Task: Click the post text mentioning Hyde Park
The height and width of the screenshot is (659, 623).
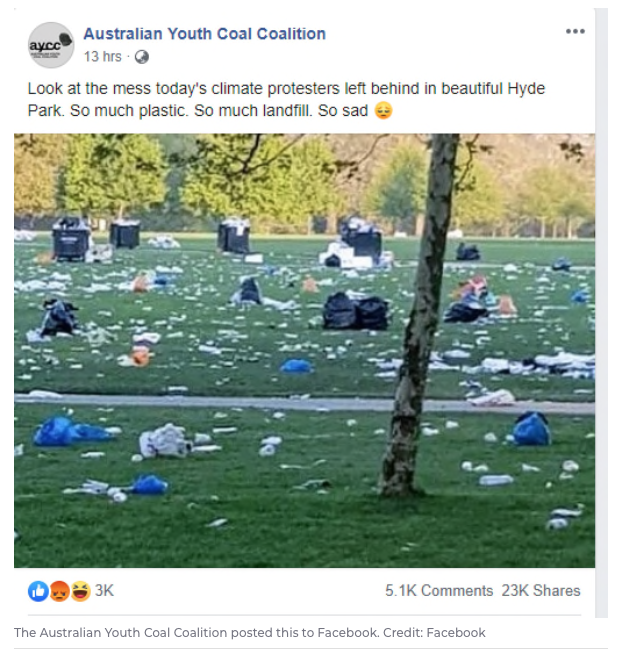Action: (x=286, y=100)
